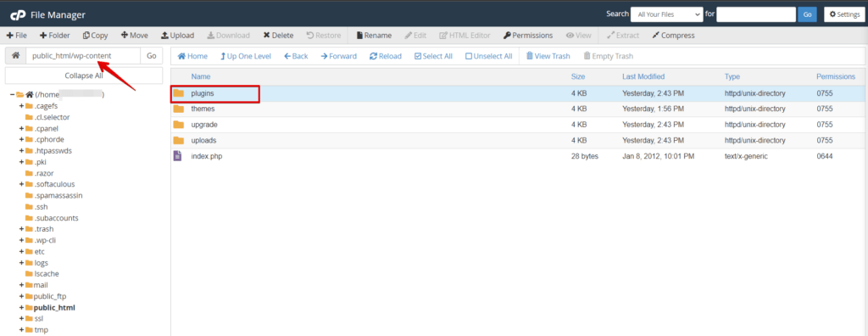The image size is (868, 336).
Task: Click the Delete toolbar button
Action: pos(278,36)
